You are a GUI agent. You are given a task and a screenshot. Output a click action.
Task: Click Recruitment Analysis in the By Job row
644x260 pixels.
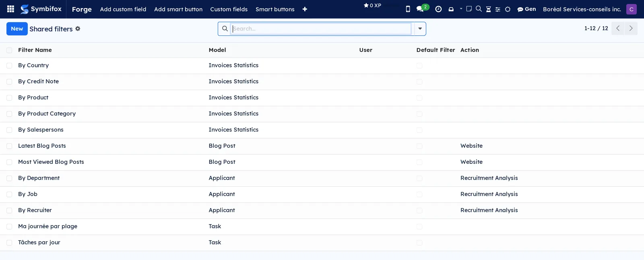[489, 194]
